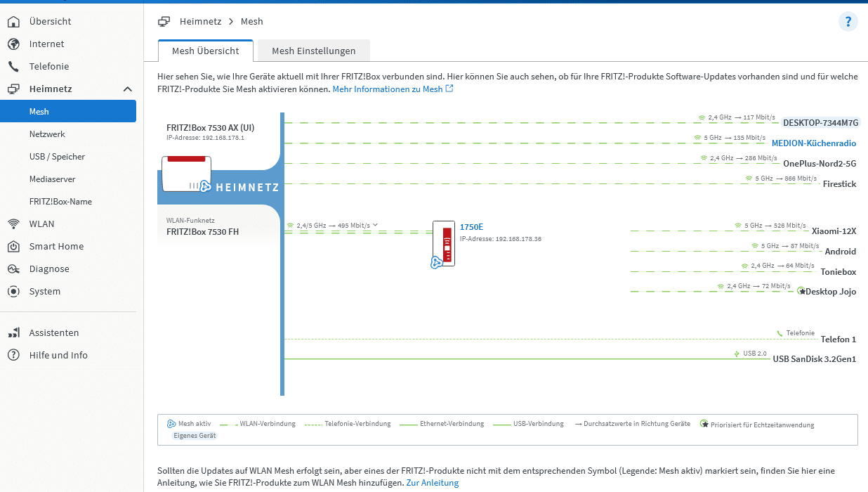This screenshot has height=492, width=868.
Task: Expand the 2,4/5 GHz 495 Mbit/s dropdown arrow
Action: (x=375, y=225)
